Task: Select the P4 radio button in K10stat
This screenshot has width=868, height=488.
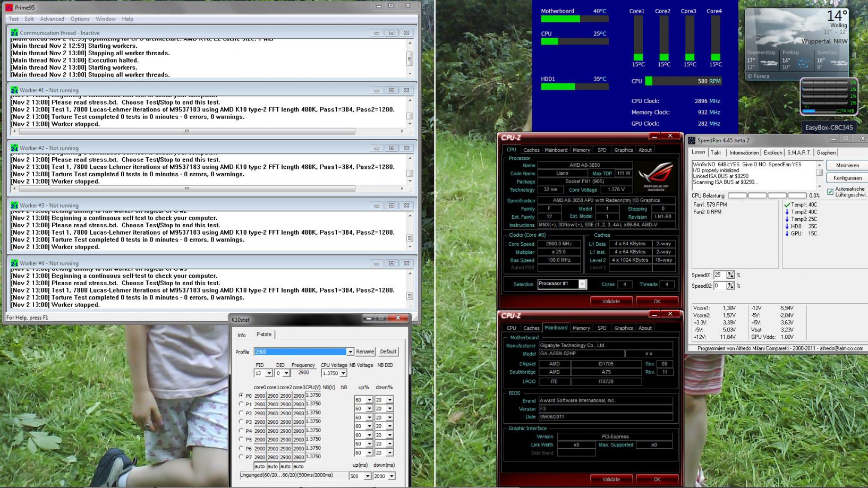Action: pos(241,431)
